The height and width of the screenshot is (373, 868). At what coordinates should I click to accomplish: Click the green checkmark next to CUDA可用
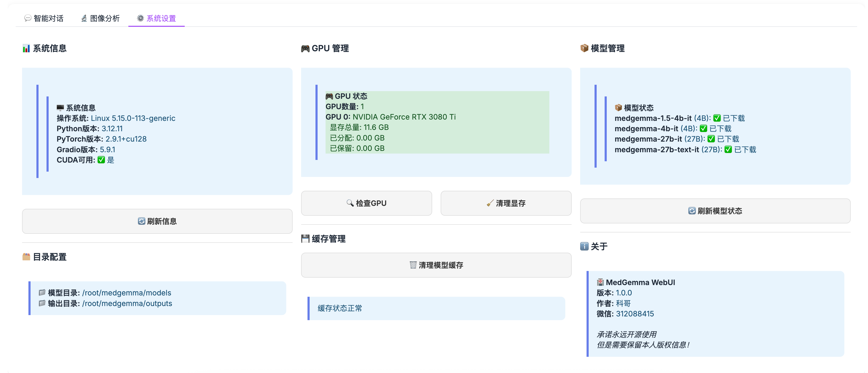pos(101,160)
